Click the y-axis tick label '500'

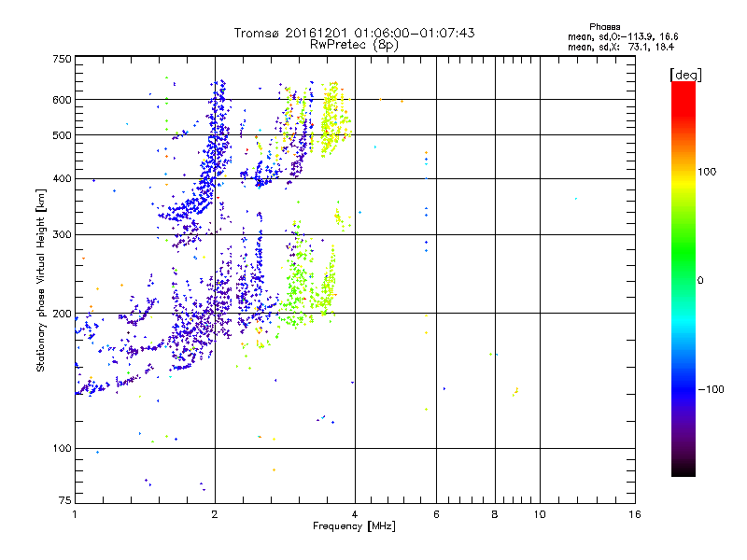pos(62,135)
